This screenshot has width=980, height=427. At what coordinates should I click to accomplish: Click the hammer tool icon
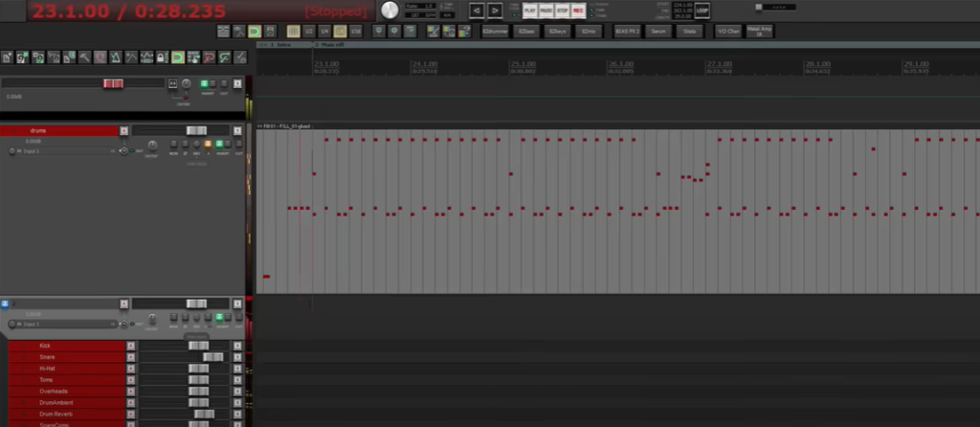[85, 57]
